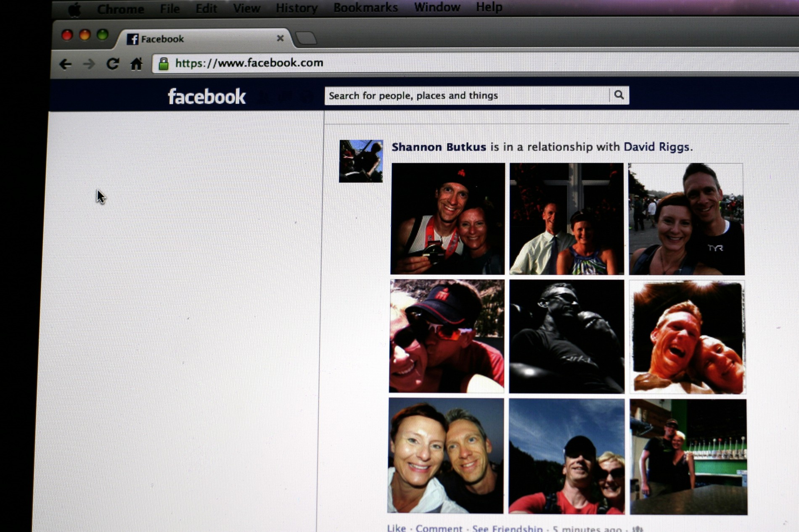Open the History menu
The height and width of the screenshot is (532, 799).
[x=296, y=8]
